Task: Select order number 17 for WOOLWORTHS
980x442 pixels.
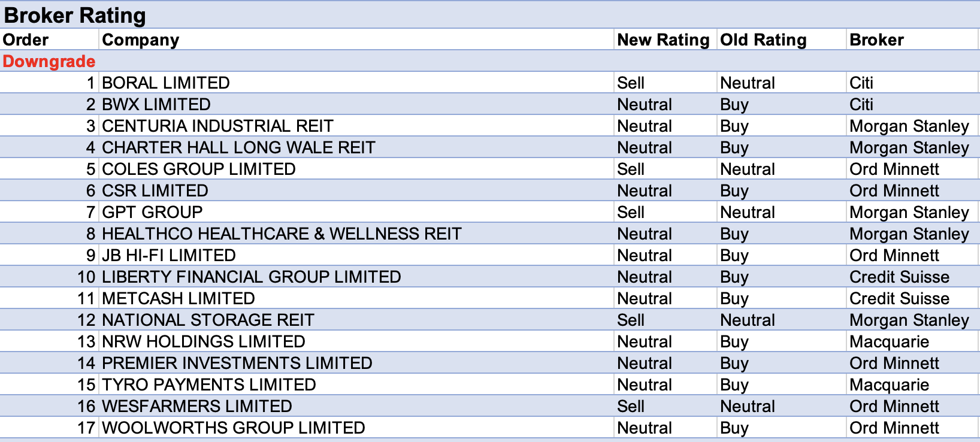Action: coord(86,428)
